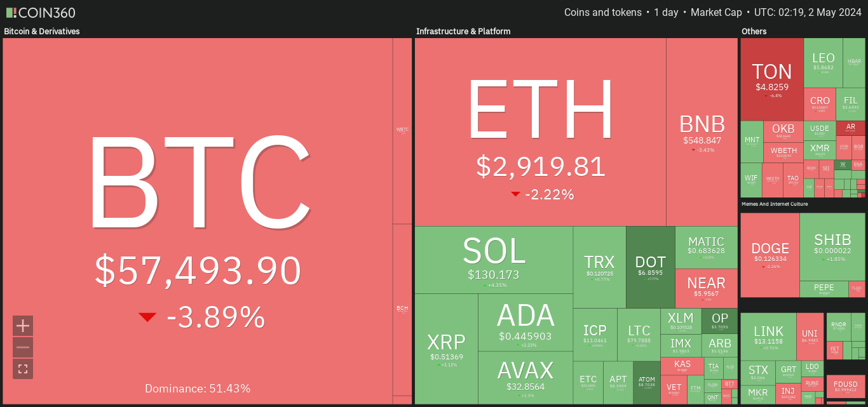The image size is (868, 407).
Task: Click the NEAR tile
Action: (x=706, y=288)
